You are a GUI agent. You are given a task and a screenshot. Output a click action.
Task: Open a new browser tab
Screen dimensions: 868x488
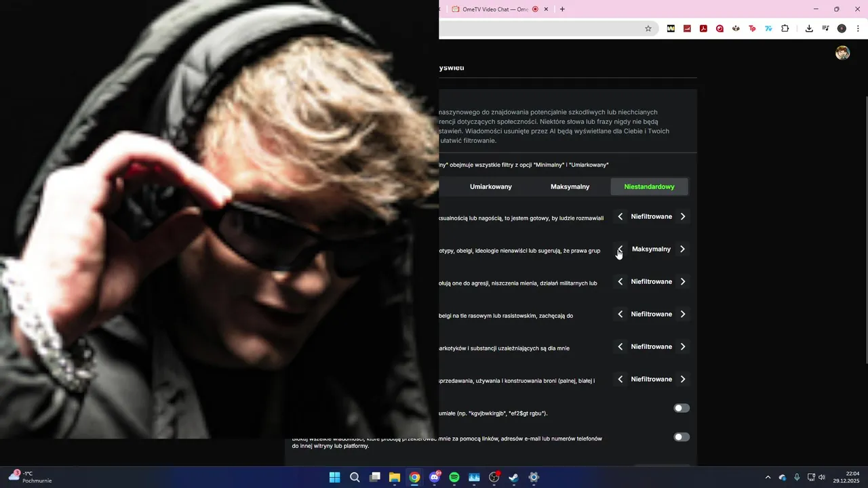[x=562, y=9]
